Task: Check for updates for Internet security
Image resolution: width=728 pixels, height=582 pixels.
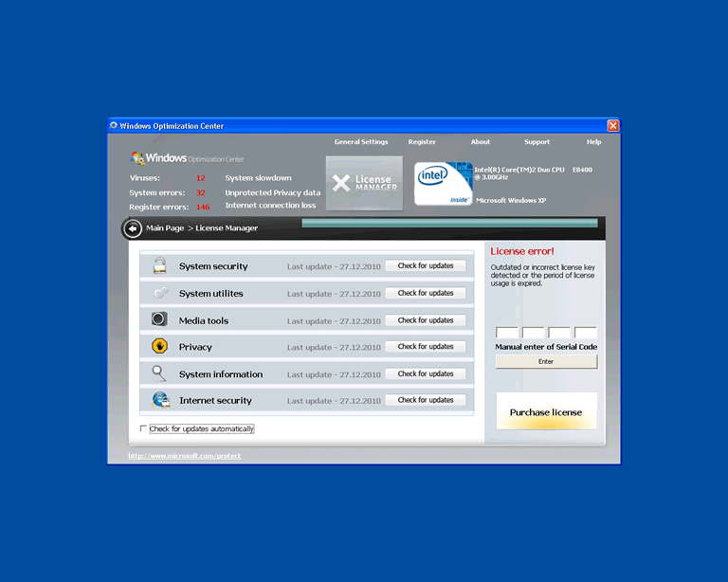Action: coord(426,400)
